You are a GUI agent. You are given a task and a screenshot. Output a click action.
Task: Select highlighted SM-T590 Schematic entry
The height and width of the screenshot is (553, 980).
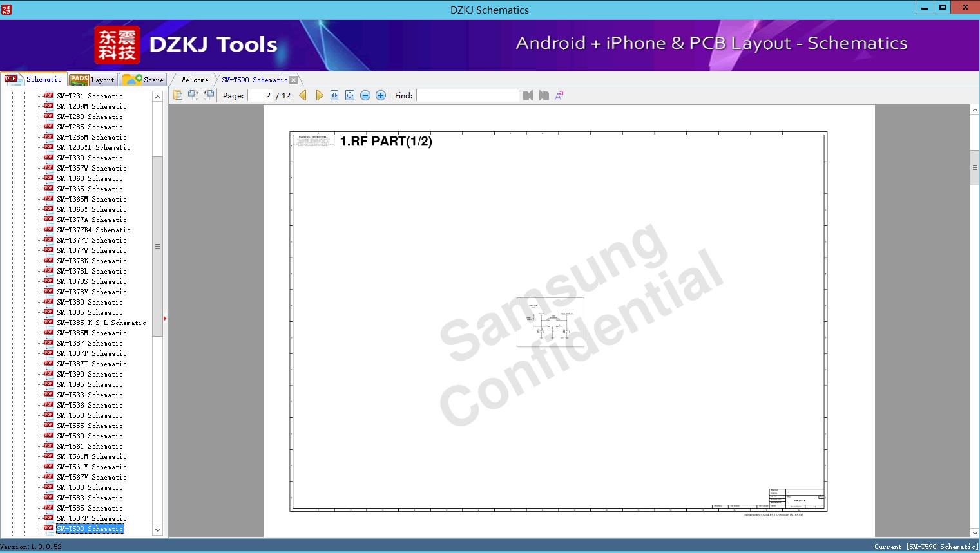90,529
